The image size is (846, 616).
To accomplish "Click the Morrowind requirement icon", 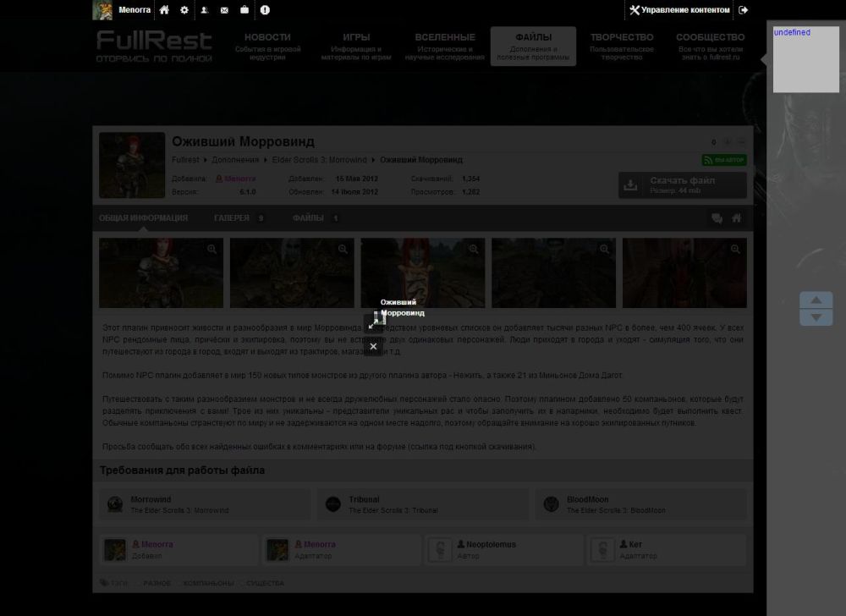I will (115, 504).
